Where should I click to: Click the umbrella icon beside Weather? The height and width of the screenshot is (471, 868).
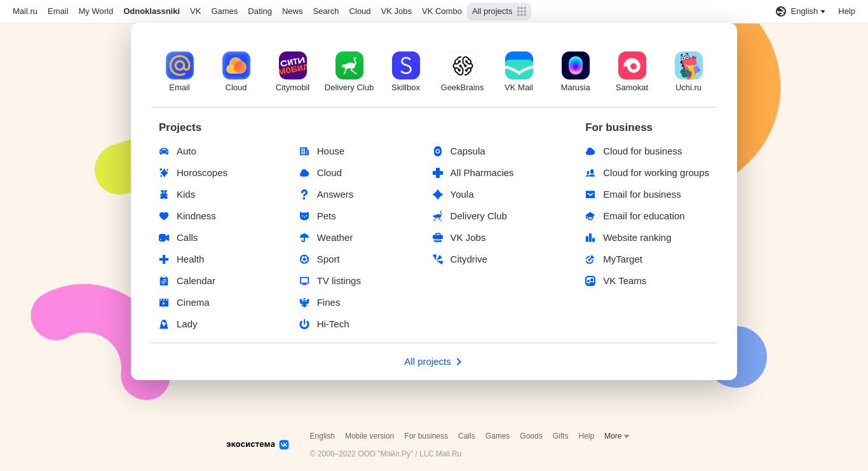point(304,238)
